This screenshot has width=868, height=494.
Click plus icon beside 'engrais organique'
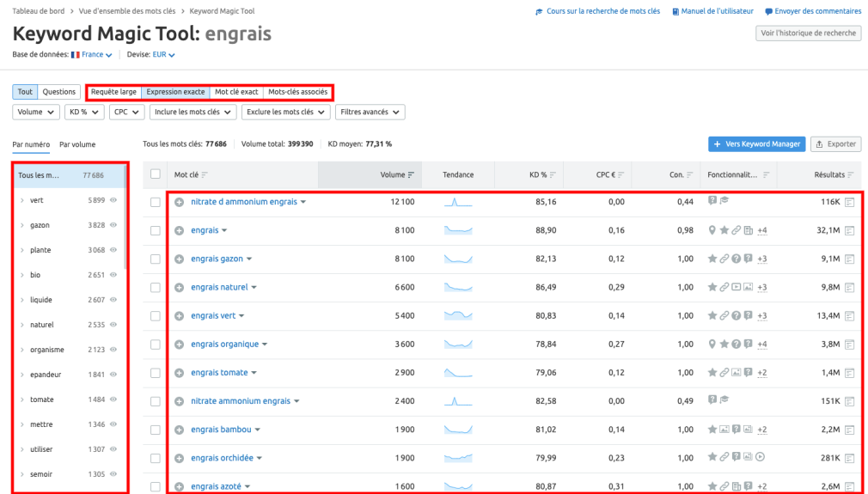179,345
